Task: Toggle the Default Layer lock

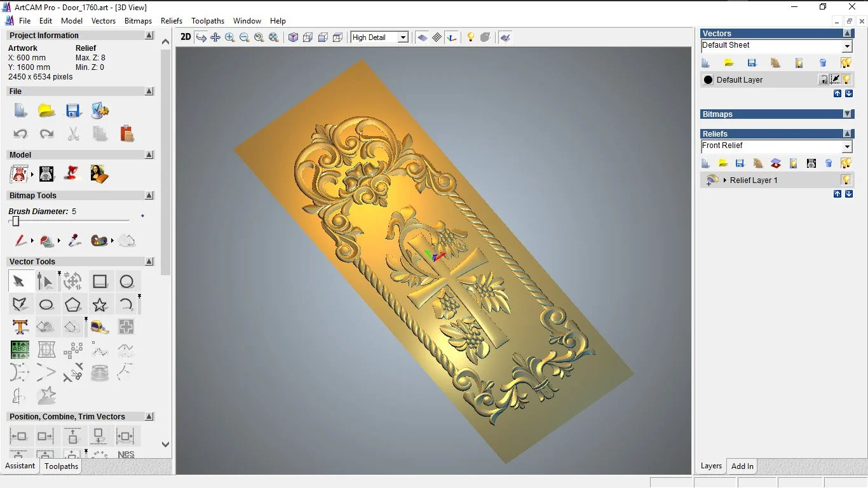Action: (823, 79)
